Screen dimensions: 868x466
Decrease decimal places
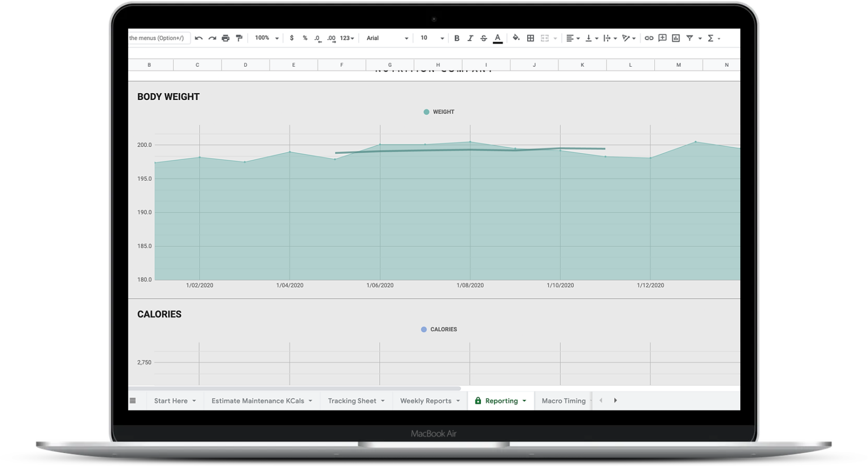coord(318,37)
